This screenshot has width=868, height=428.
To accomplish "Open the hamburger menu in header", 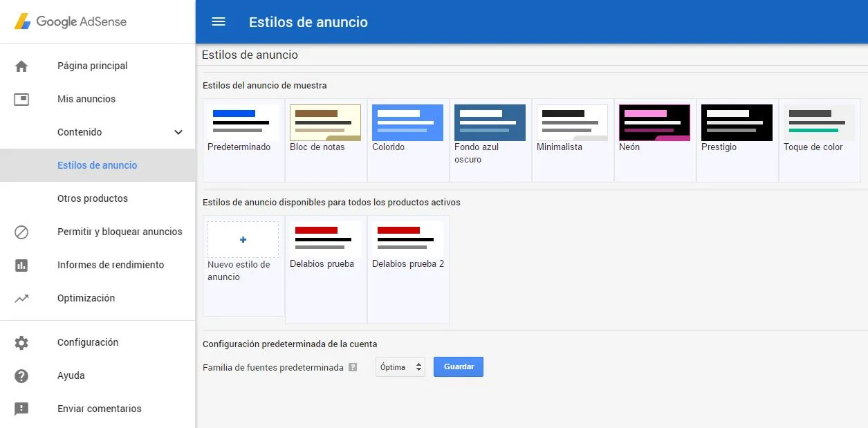I will coord(219,21).
